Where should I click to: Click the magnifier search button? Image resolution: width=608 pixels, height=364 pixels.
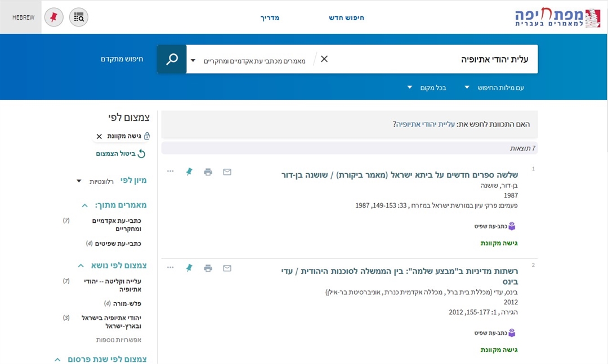click(172, 59)
